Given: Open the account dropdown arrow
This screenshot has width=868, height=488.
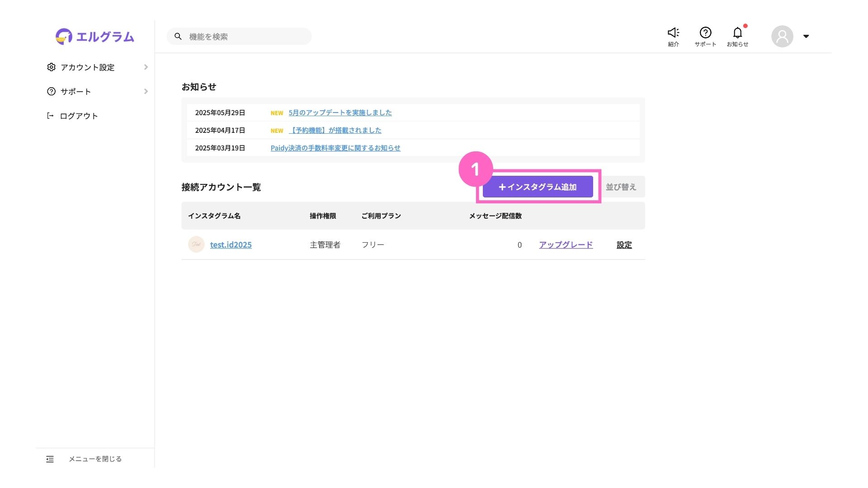Looking at the screenshot, I should 806,37.
